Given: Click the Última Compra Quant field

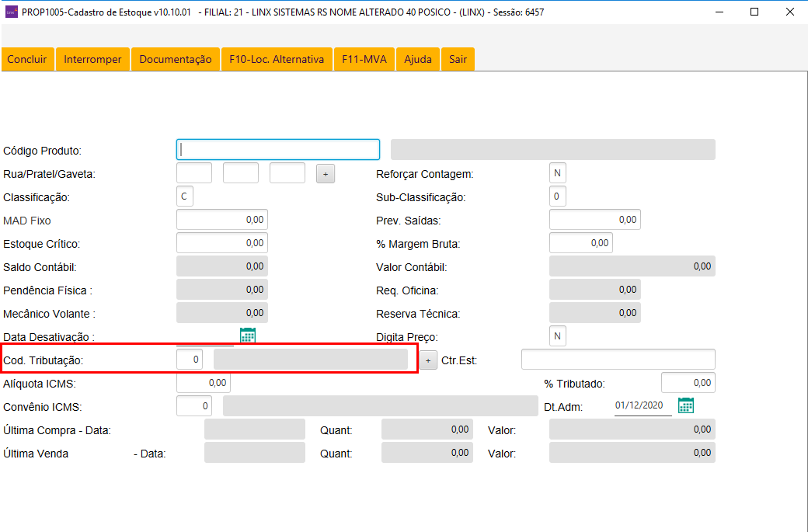Looking at the screenshot, I should [427, 429].
